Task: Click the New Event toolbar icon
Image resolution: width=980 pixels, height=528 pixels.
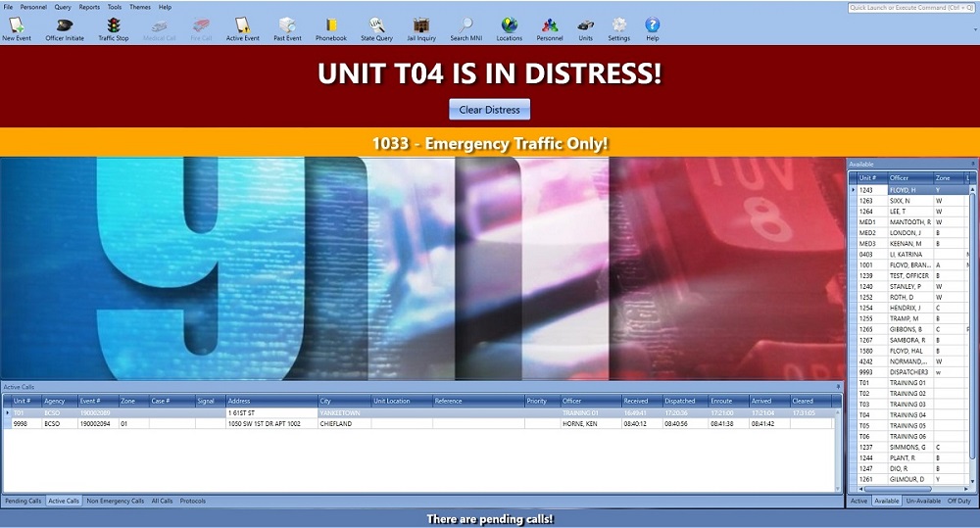Action: click(16, 28)
